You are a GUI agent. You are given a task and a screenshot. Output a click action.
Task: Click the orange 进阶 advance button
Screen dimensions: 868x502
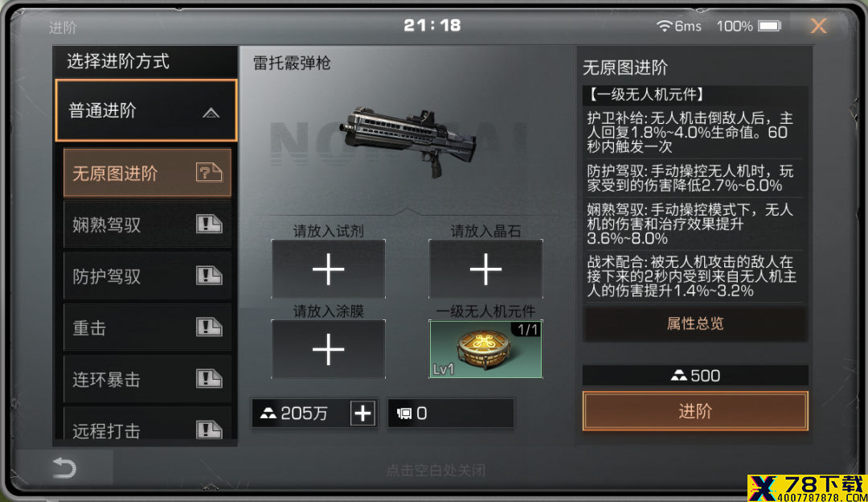point(695,411)
